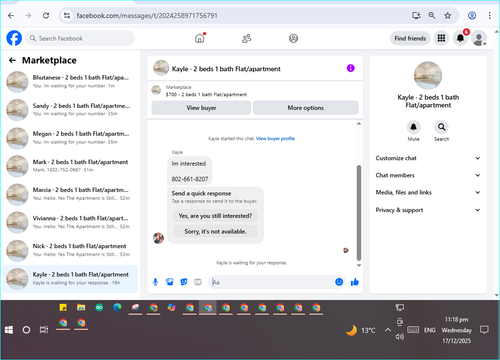Open the Megan conversation
Screen dimensions: 500x360
(70, 138)
